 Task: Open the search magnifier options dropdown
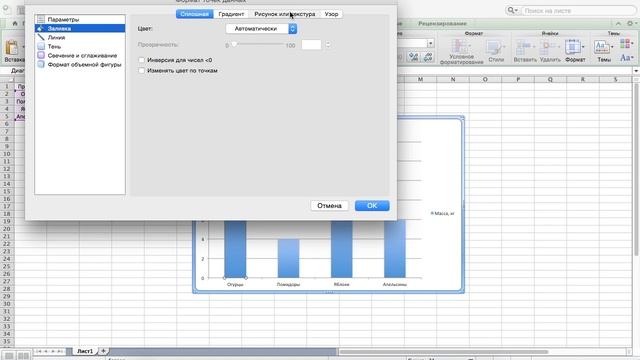click(x=513, y=10)
